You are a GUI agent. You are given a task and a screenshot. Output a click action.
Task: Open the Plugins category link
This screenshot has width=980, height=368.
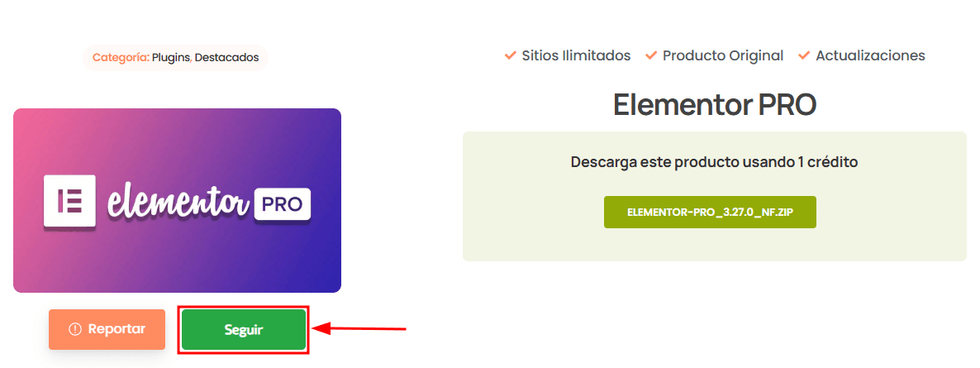[170, 58]
